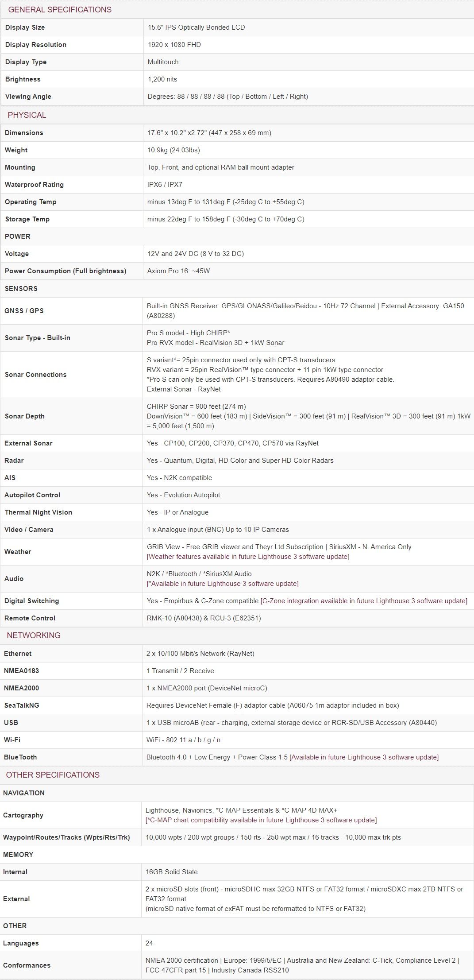Click the Audio row's future update note

coord(223,584)
